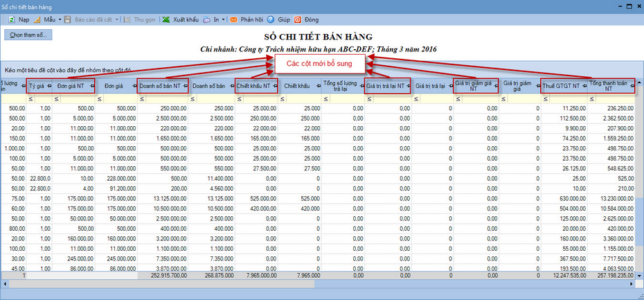
Task: Click the Thu gọn collapse tool
Action: click(138, 19)
